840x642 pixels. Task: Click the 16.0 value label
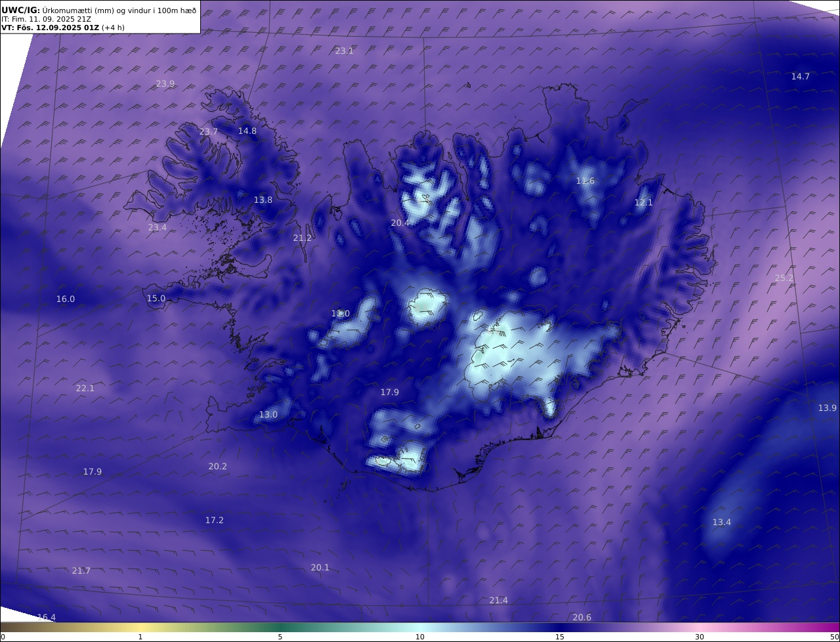[x=66, y=299]
